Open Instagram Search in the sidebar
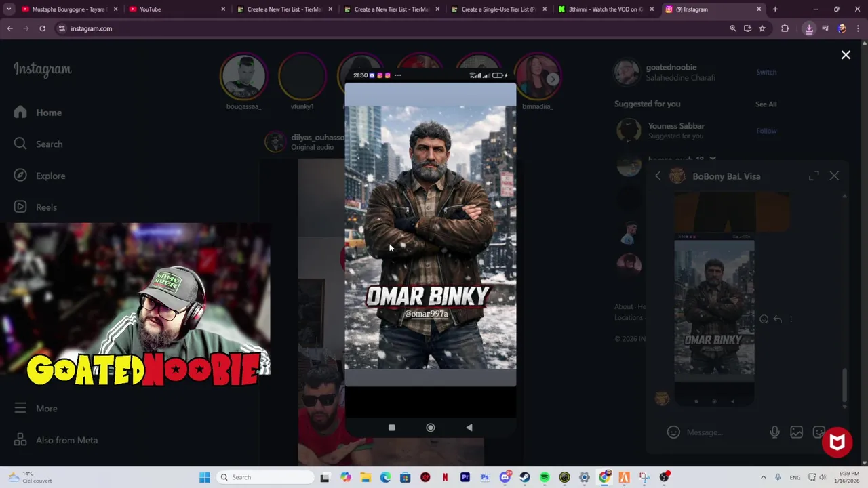Viewport: 868px width, 488px height. click(x=39, y=144)
